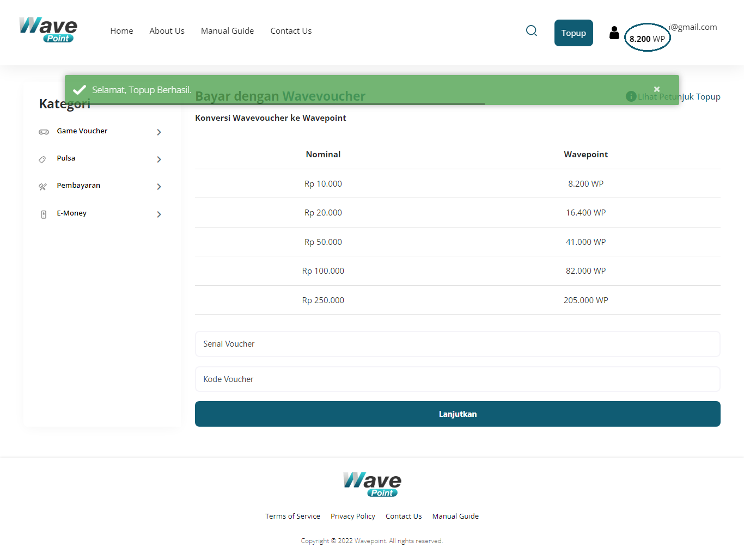Go to Manual Guide in top navigation

(227, 31)
